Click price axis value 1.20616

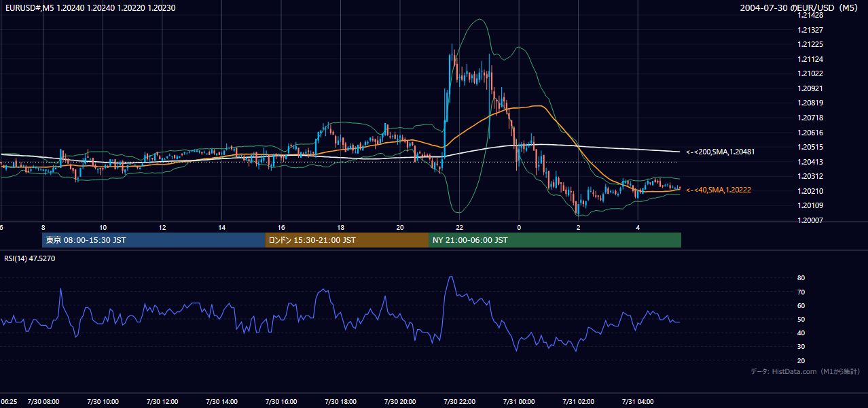pyautogui.click(x=811, y=133)
